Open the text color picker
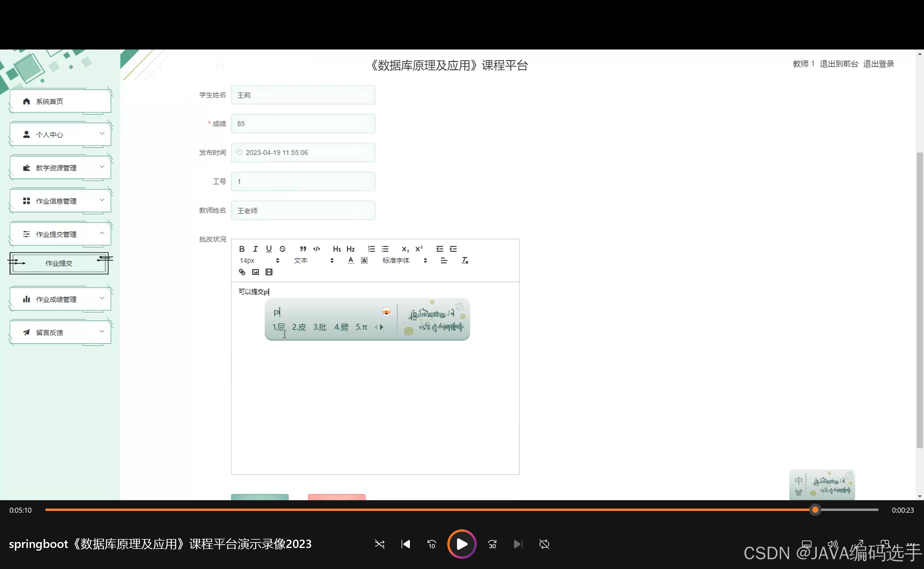 [350, 260]
